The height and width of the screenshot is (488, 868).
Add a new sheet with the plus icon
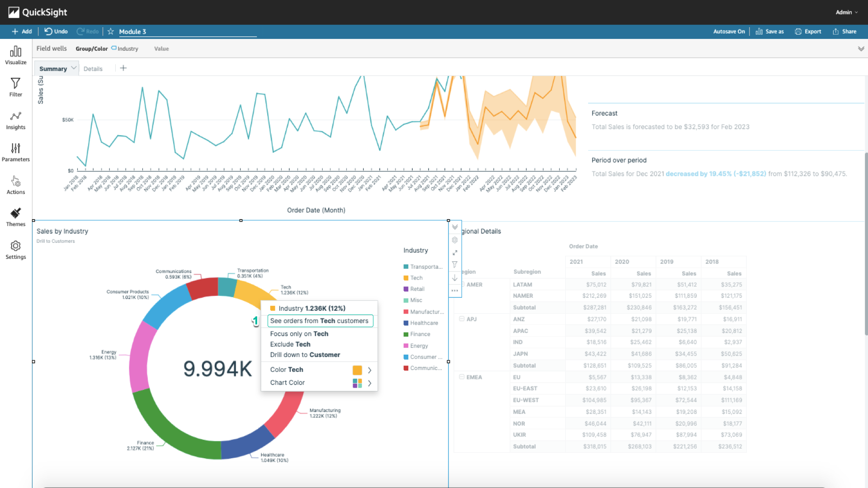pos(123,68)
